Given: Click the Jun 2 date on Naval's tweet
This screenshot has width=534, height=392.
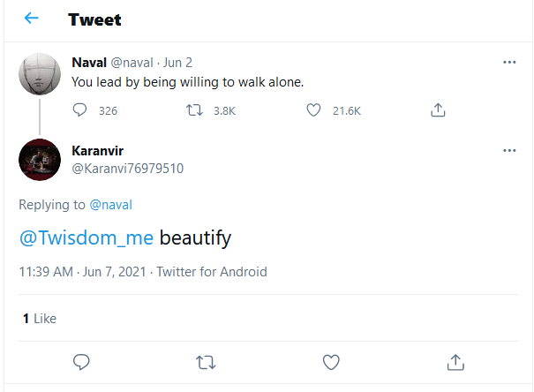Looking at the screenshot, I should (177, 63).
